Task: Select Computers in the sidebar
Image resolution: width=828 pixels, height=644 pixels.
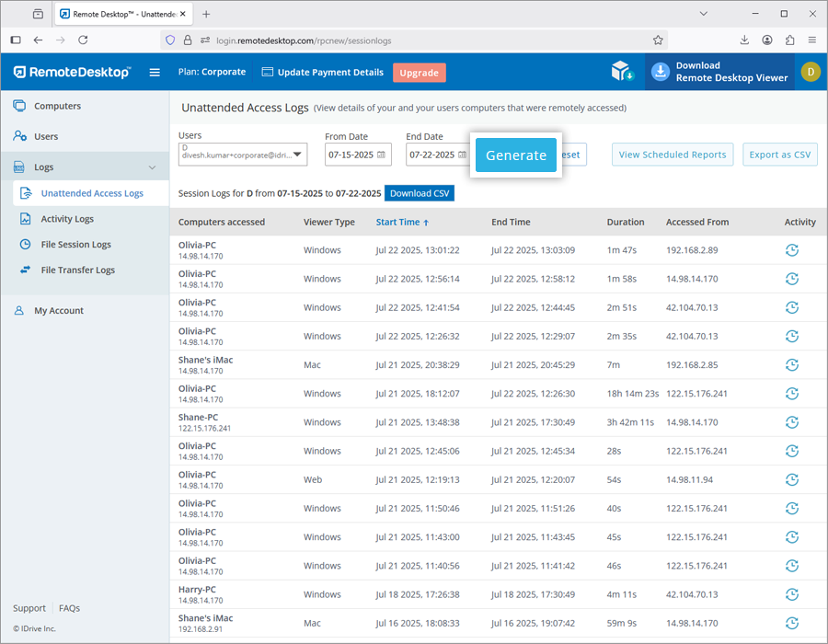Action: coord(57,106)
